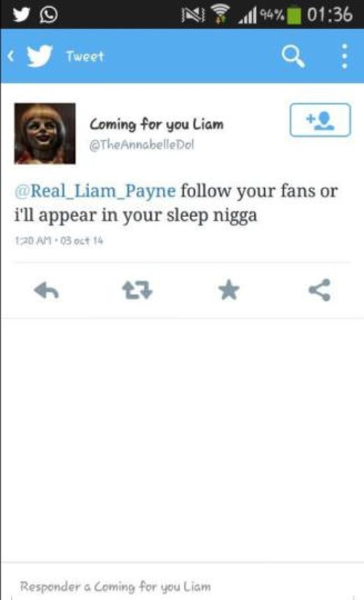
Task: Open the Annabelle doll profile picture
Action: [45, 133]
